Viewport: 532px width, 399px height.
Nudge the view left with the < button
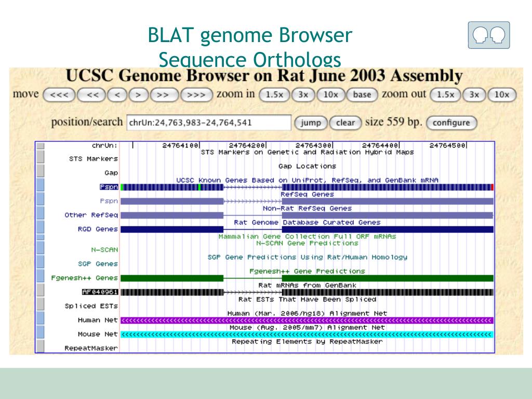tap(117, 95)
